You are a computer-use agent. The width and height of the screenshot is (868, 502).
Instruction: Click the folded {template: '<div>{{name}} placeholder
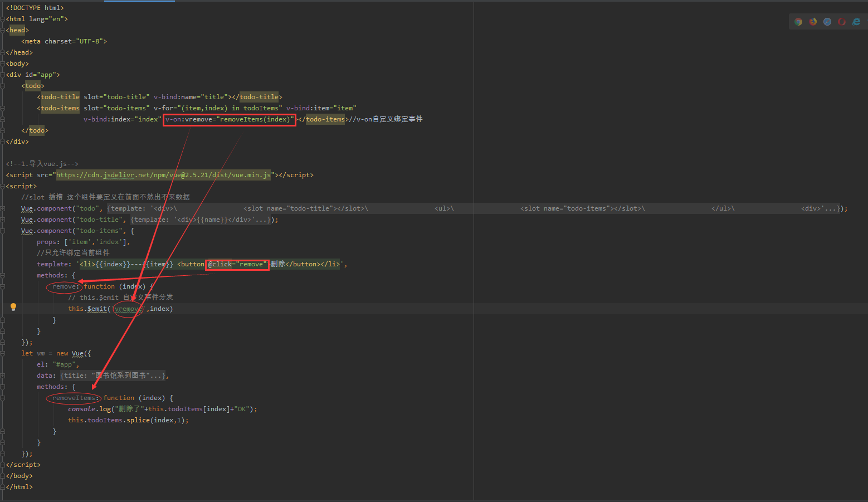point(201,220)
